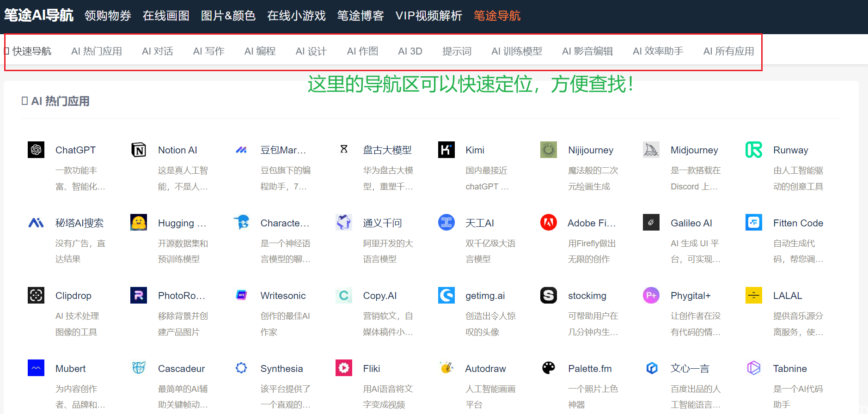Select the Midjourney sailboat icon
Viewport: 868px width, 414px height.
(x=651, y=150)
